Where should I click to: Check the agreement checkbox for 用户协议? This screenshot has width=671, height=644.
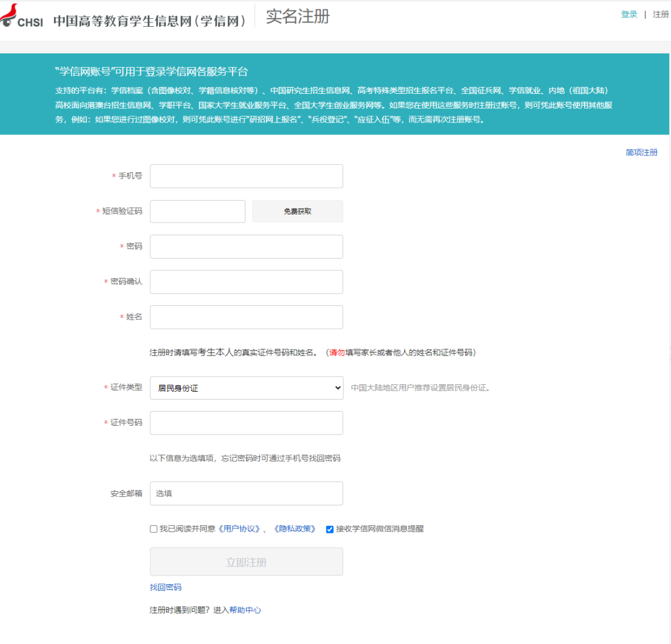coord(153,528)
